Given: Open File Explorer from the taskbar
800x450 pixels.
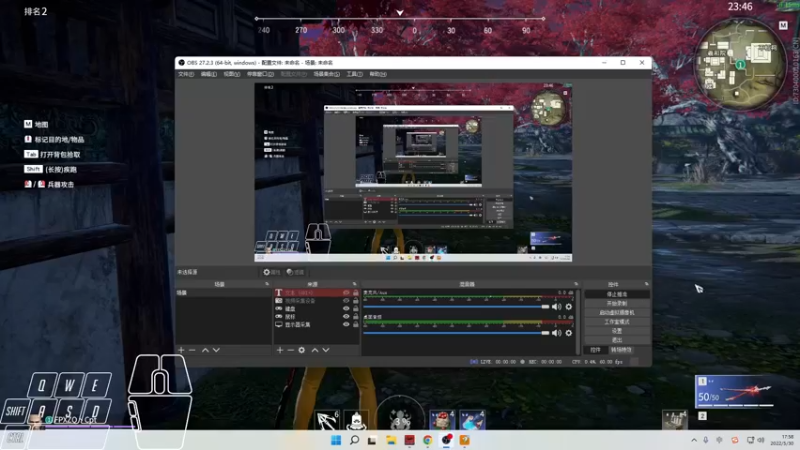Looking at the screenshot, I should click(391, 440).
